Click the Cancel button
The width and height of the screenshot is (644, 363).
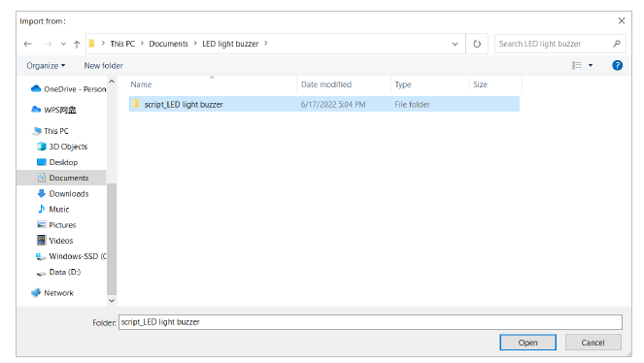[593, 343]
